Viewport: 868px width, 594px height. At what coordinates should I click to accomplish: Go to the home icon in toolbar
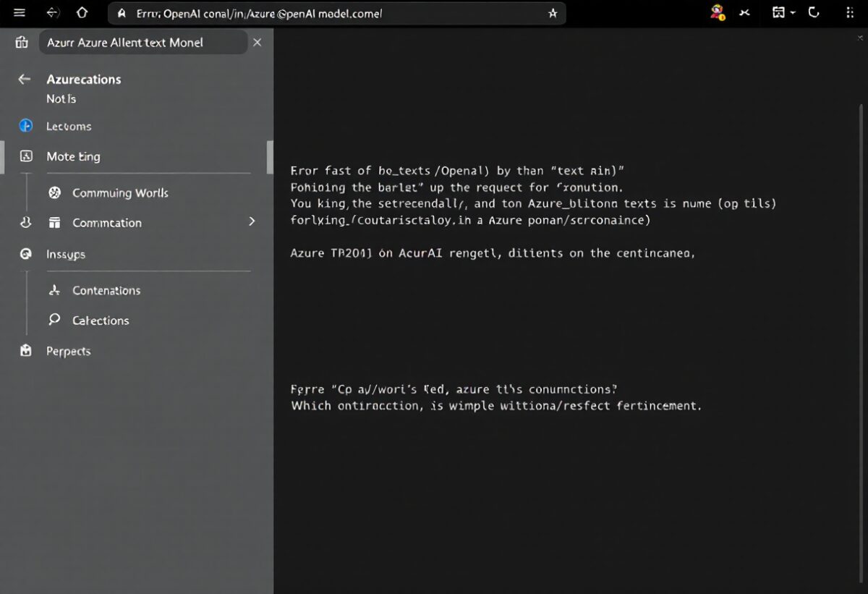82,13
